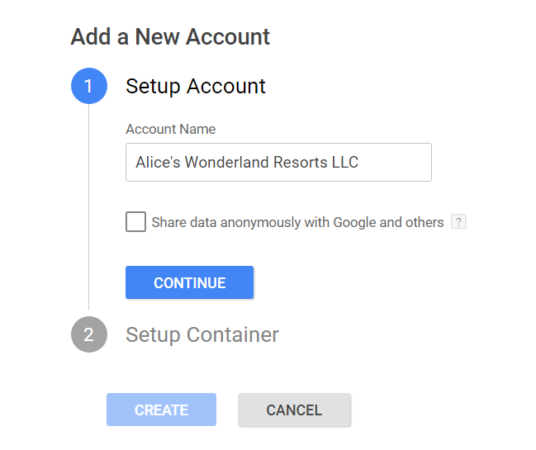Click the numeral 2 in the gray circle
536x450 pixels.
[x=89, y=335]
